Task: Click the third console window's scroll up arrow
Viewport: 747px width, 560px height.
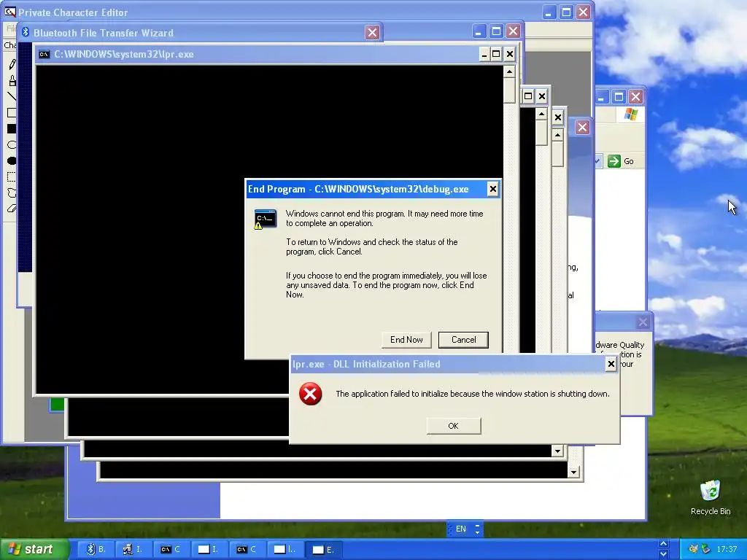Action: (558, 136)
